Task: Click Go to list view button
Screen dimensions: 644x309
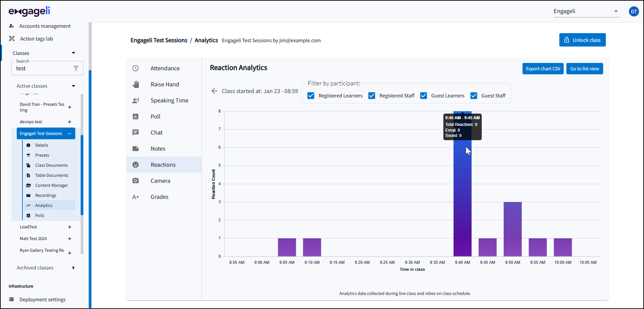Action: 585,69
